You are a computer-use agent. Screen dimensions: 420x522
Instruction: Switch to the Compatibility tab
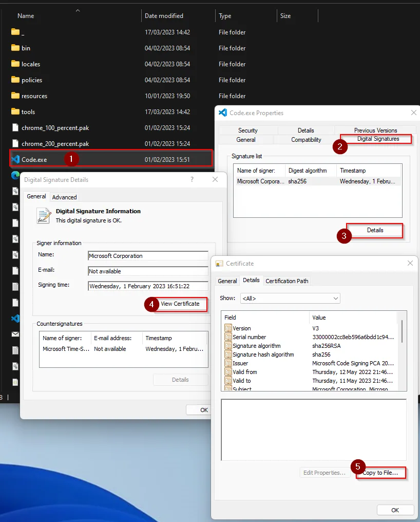[306, 139]
